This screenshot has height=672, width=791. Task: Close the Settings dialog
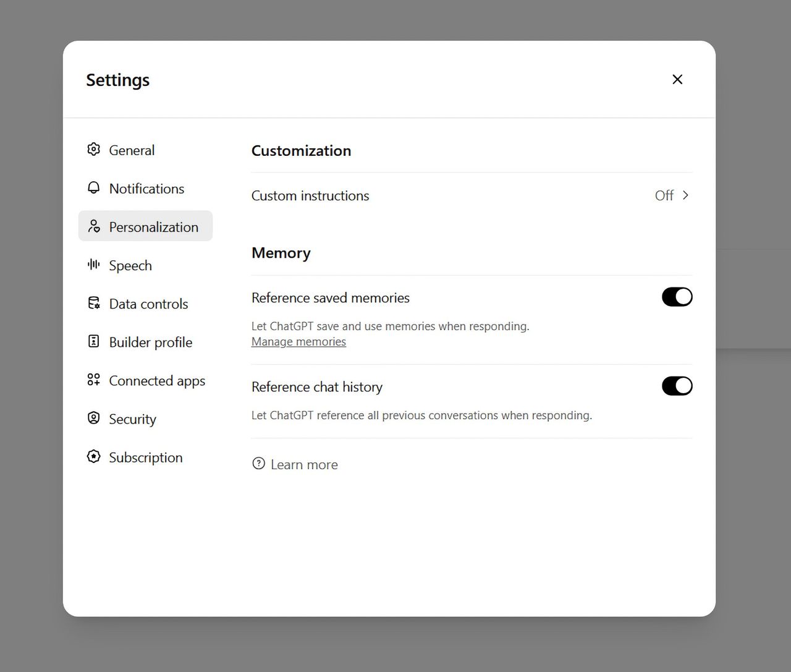point(677,79)
